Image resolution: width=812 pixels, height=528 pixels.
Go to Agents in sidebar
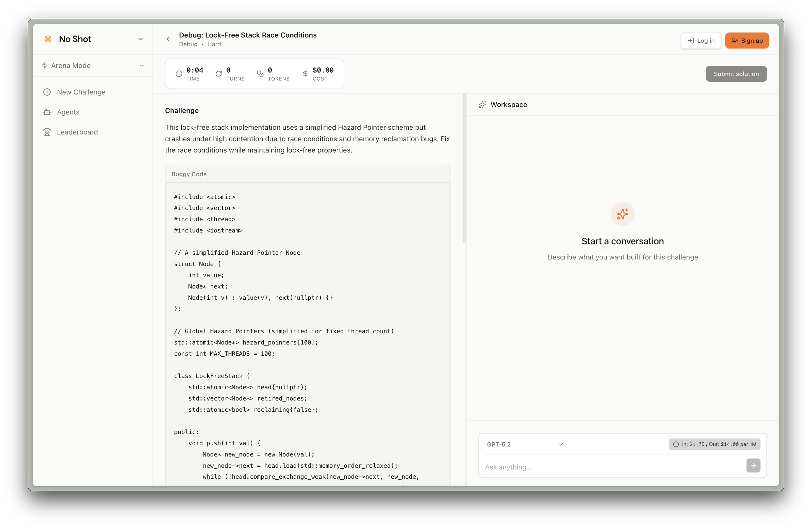point(68,112)
